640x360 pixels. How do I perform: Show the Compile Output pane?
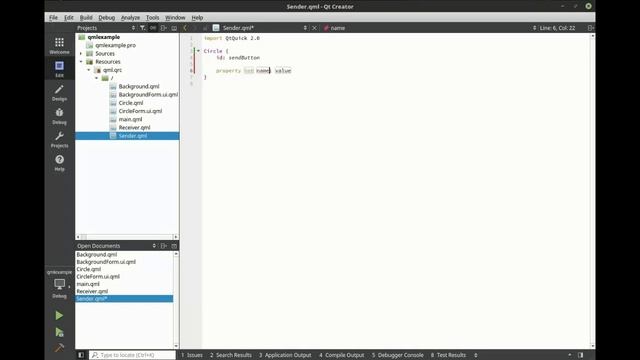[342, 355]
